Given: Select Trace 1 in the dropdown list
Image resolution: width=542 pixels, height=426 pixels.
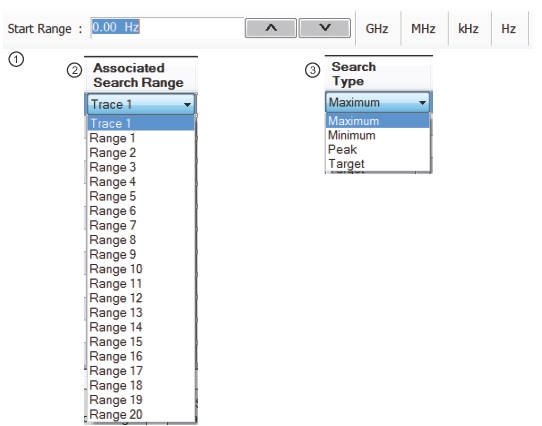Looking at the screenshot, I should click(141, 123).
